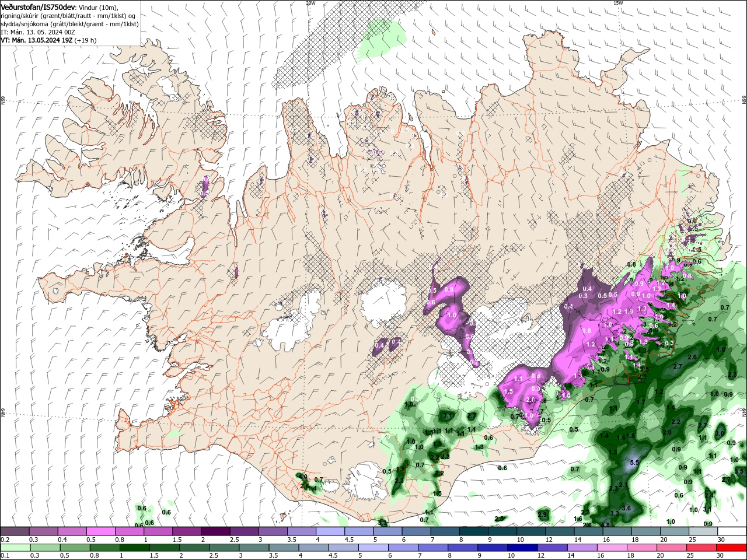The image size is (747, 560).
Task: Select the rain legend swatch between 12 and 14
Action: click(x=553, y=548)
